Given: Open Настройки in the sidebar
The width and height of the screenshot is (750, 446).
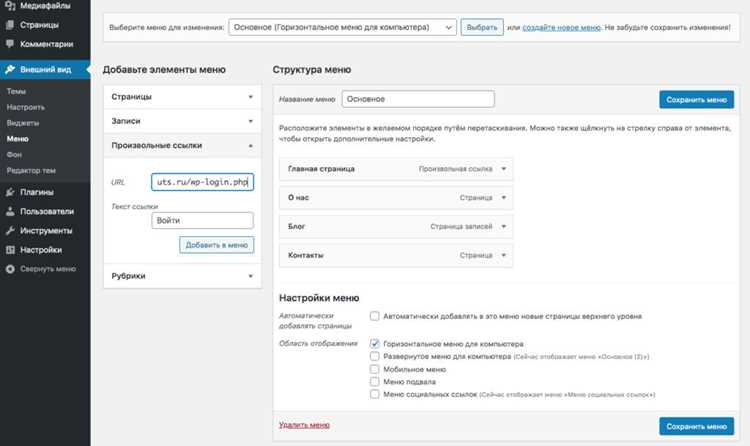Looking at the screenshot, I should [x=41, y=250].
